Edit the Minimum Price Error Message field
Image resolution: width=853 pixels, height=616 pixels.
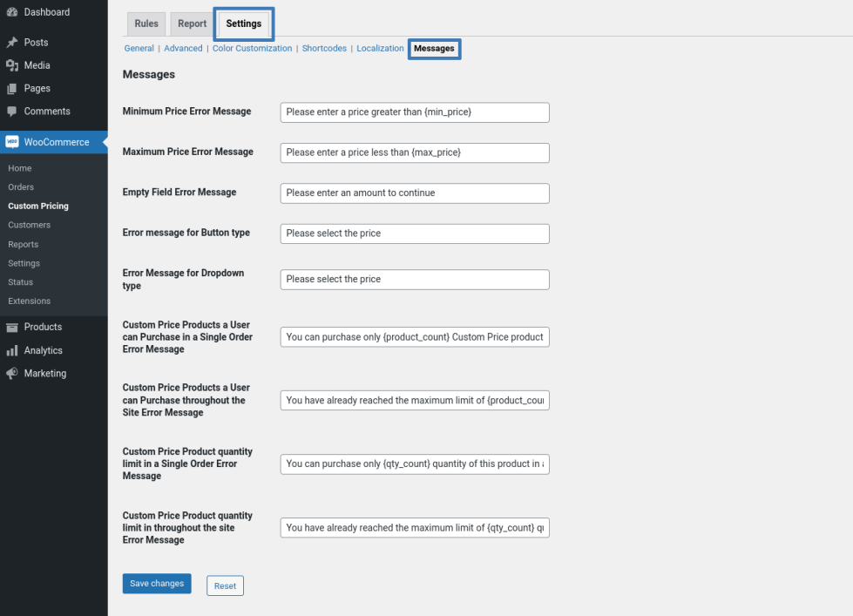[415, 112]
